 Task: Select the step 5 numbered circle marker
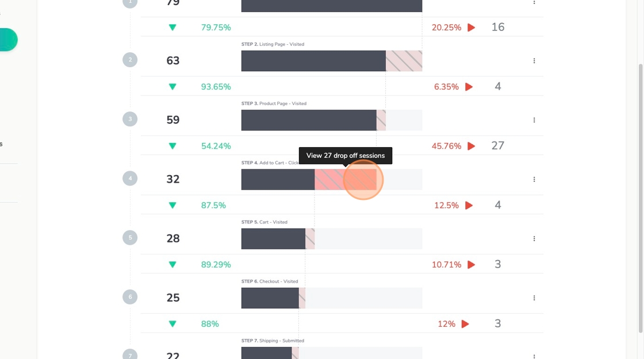130,238
